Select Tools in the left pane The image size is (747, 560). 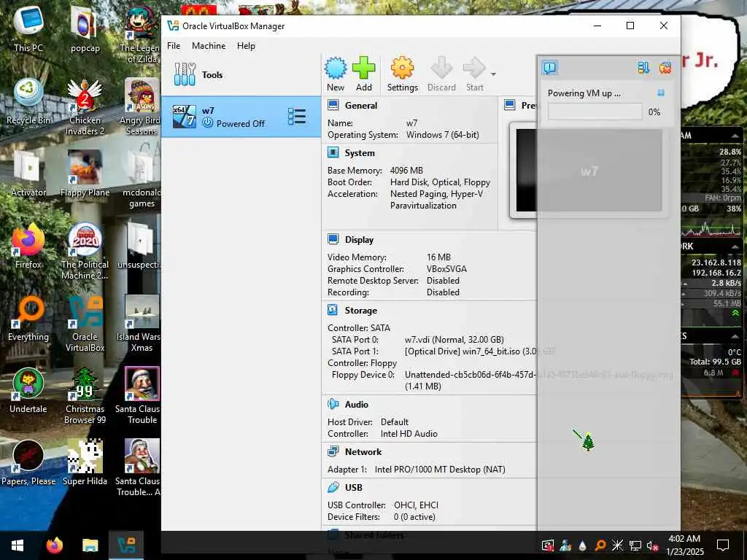point(241,75)
